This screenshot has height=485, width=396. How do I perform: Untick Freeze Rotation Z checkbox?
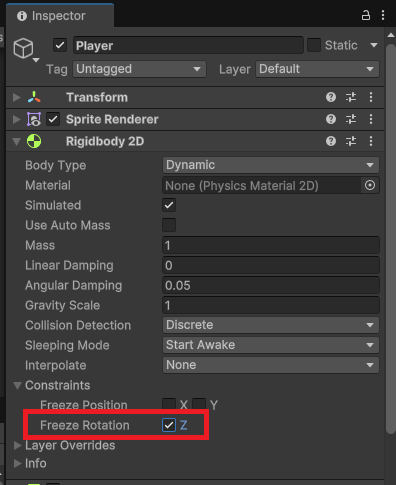click(x=169, y=425)
